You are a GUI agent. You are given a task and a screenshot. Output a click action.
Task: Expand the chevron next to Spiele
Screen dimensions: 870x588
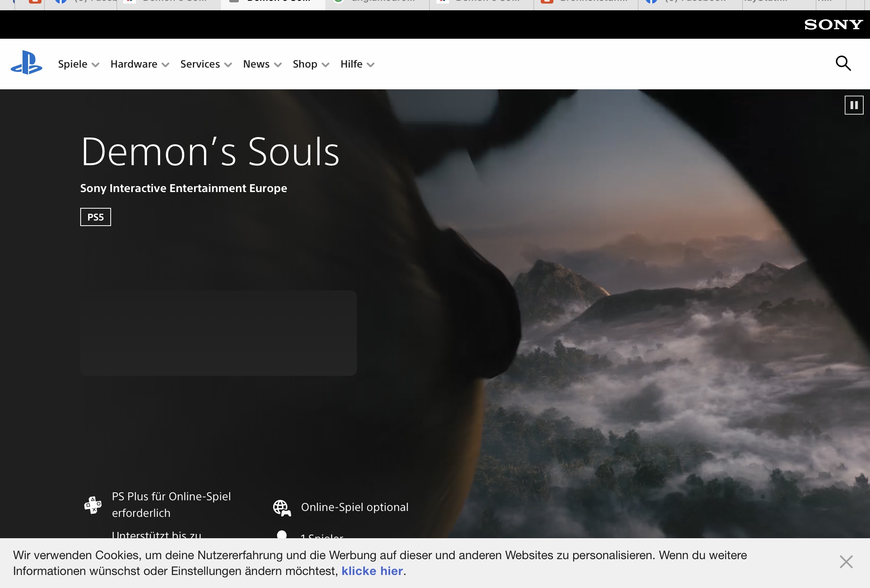pos(95,65)
